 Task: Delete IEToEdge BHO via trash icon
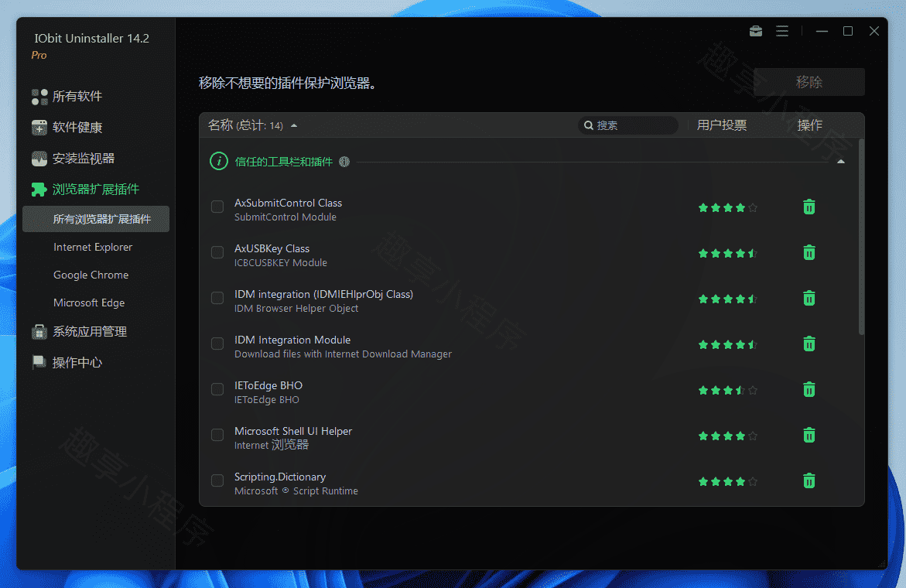(x=809, y=389)
